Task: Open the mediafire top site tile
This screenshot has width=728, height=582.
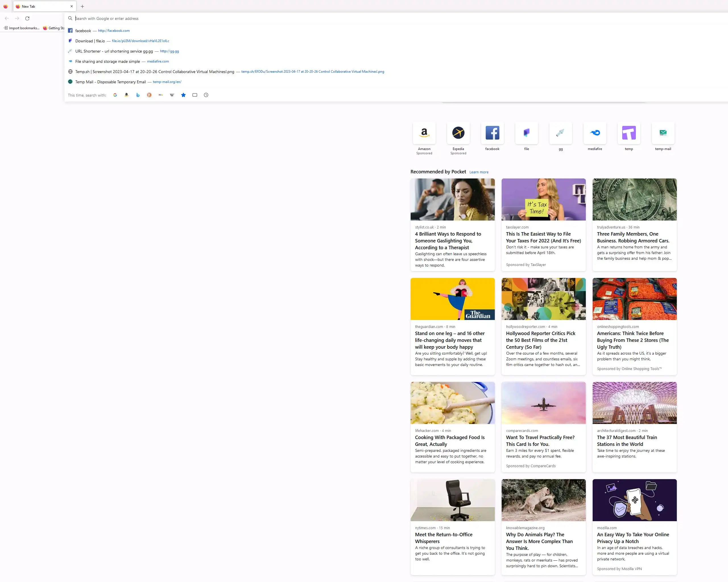Action: pos(595,133)
